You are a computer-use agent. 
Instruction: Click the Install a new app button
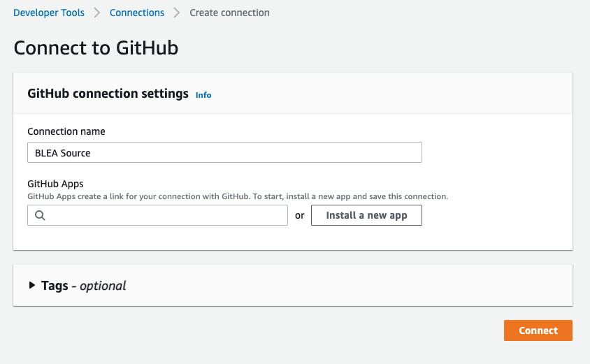(x=366, y=215)
